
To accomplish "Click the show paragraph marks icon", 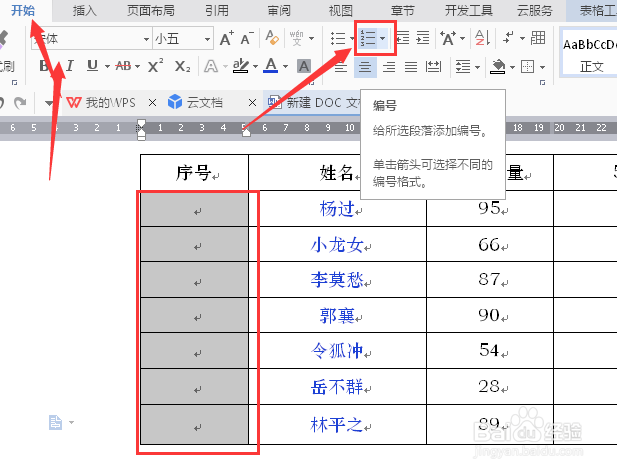I will [x=508, y=38].
